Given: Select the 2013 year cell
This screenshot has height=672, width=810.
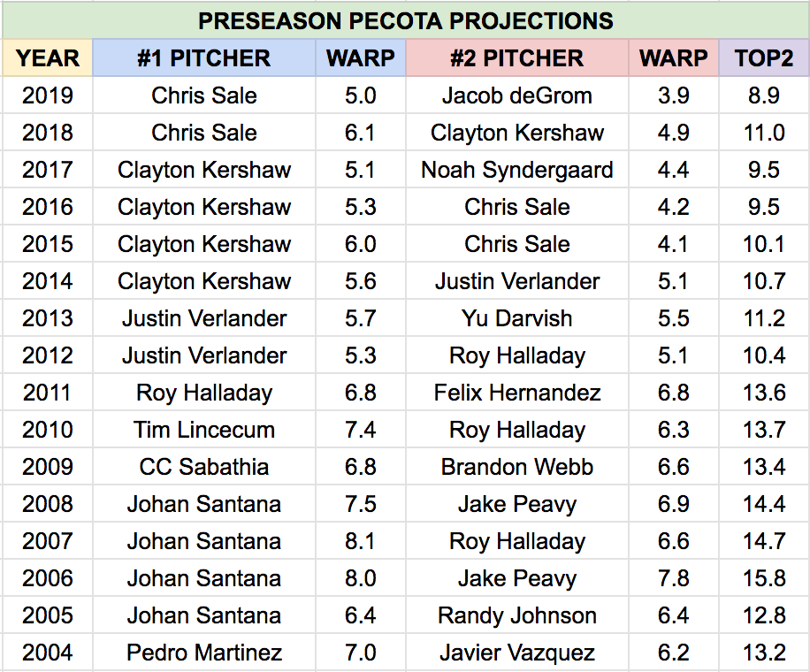Looking at the screenshot, I should 48,318.
